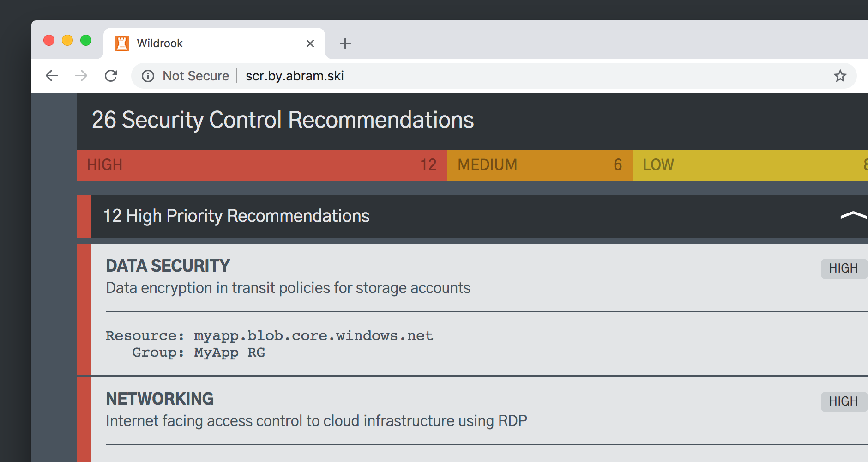Click the Not Secure label
This screenshot has height=462, width=868.
click(x=196, y=76)
